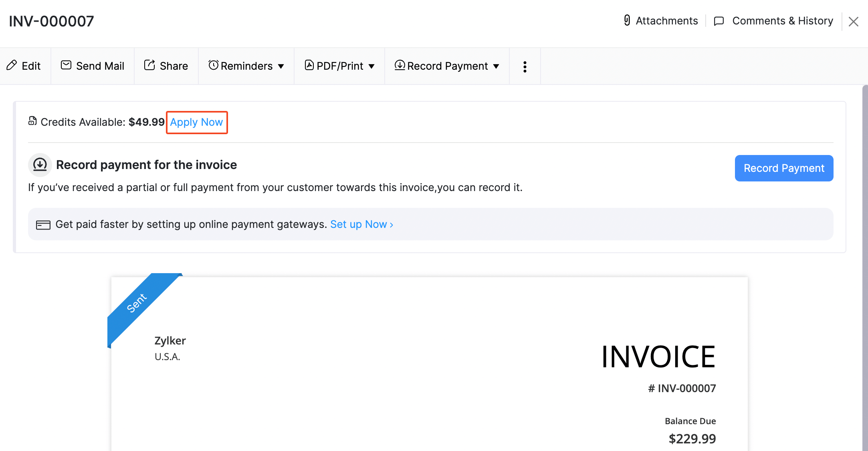Open Attachments via the paperclip icon
The width and height of the screenshot is (868, 451).
[626, 20]
